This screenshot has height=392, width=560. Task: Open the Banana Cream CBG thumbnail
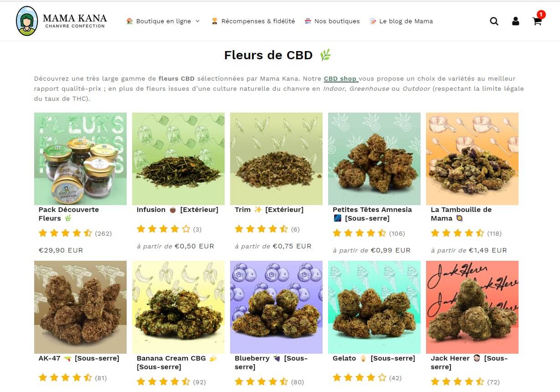(178, 307)
